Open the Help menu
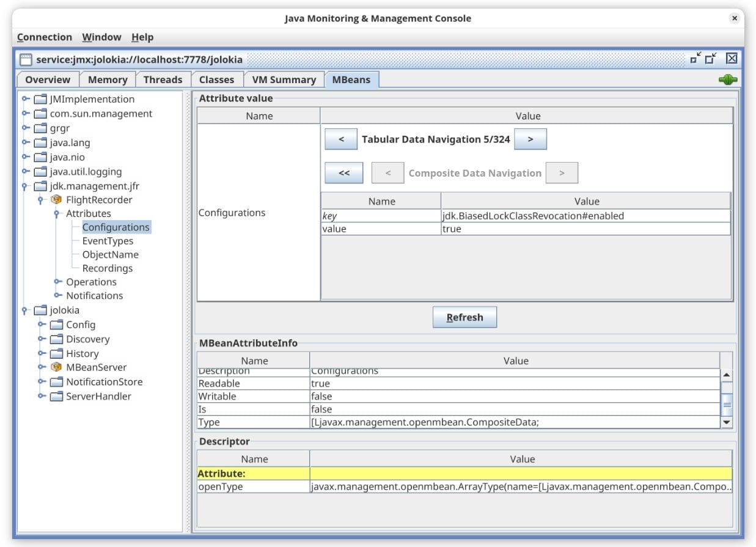This screenshot has height=547, width=756. (x=142, y=37)
